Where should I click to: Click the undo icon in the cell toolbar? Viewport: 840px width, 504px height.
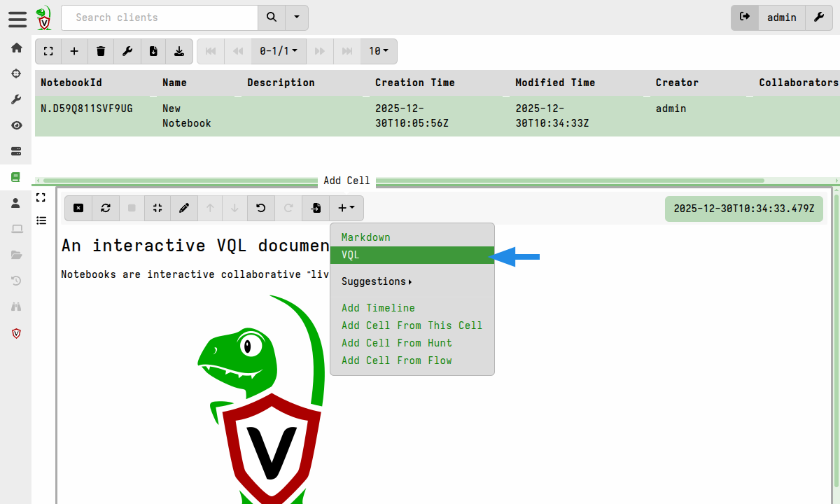pos(261,208)
